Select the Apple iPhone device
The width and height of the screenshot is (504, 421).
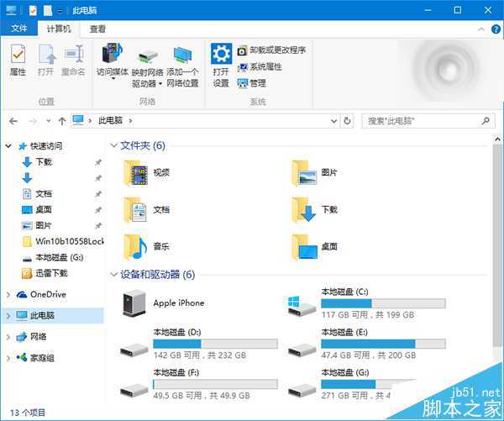[163, 303]
